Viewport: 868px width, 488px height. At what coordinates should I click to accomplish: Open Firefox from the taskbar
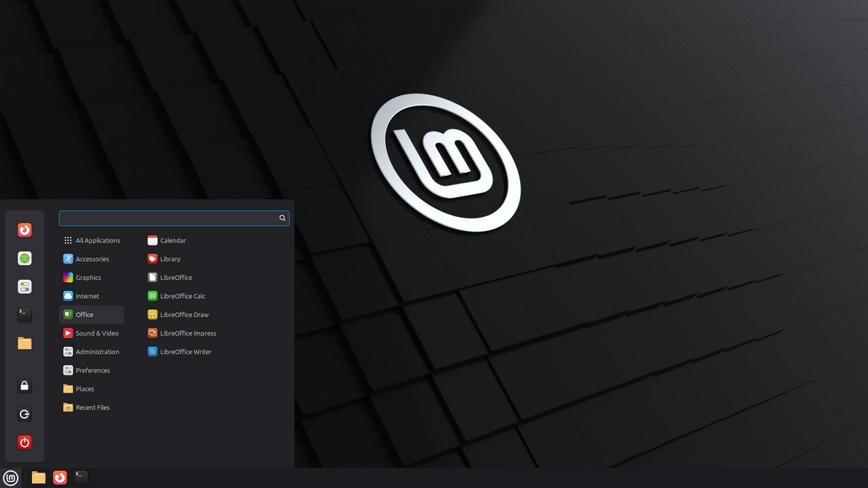[60, 477]
